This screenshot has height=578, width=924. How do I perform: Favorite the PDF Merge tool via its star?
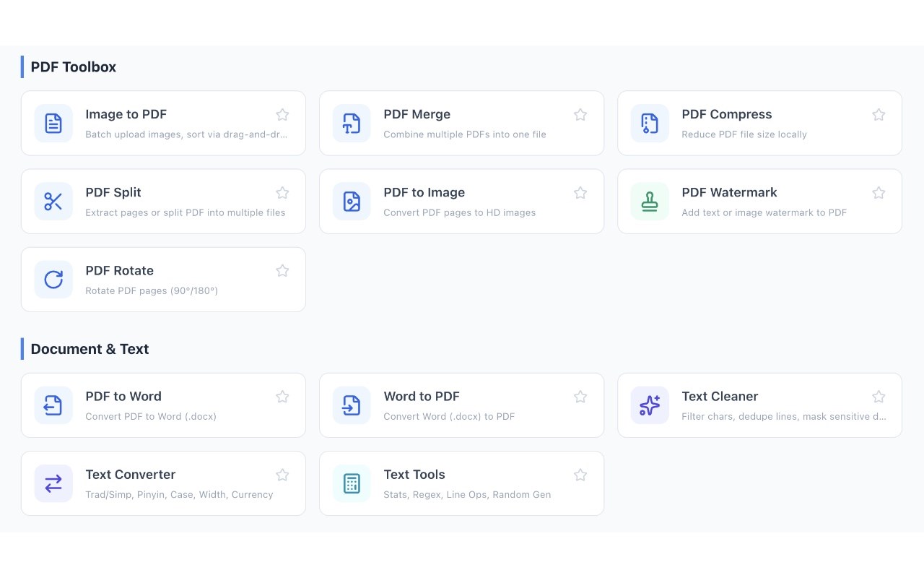[x=580, y=114]
